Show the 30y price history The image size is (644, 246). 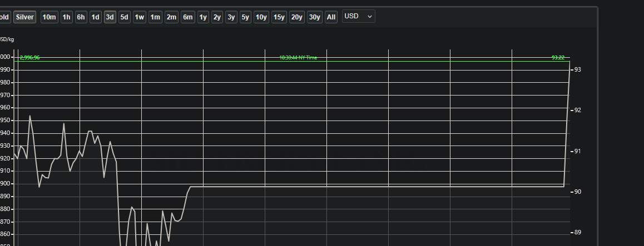[x=315, y=17]
